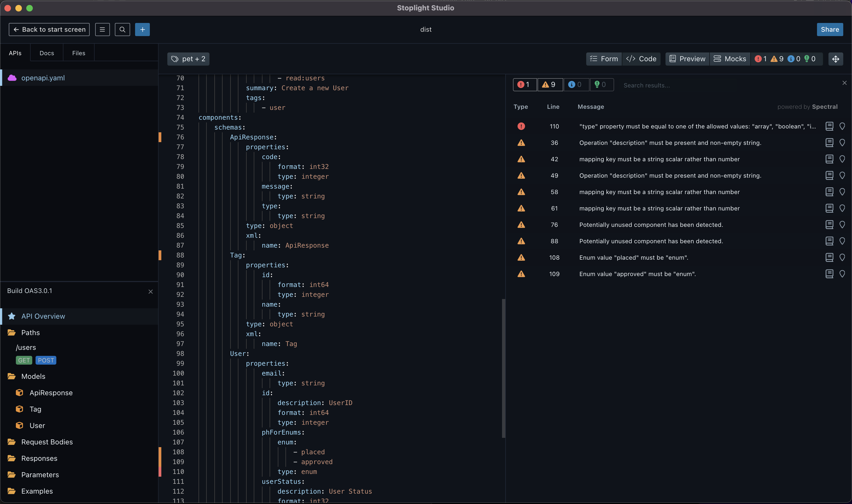Click location pin icon for line 36 warning
The width and height of the screenshot is (852, 504).
pyautogui.click(x=842, y=143)
